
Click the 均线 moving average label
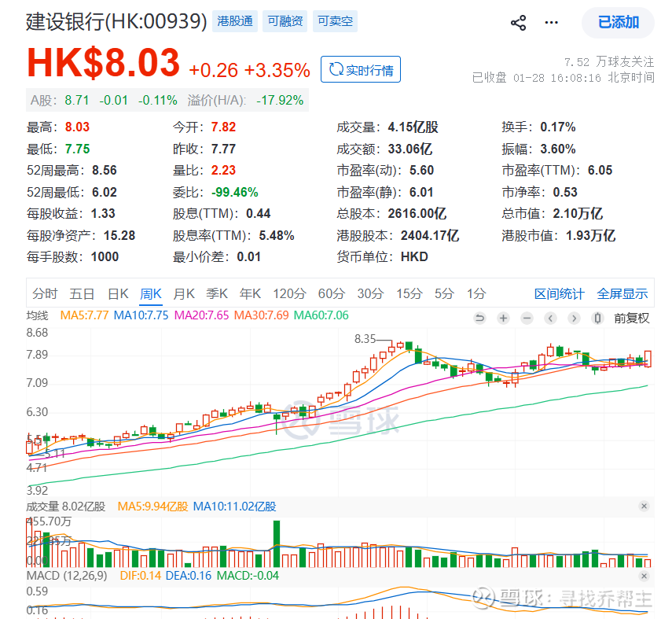[37, 315]
